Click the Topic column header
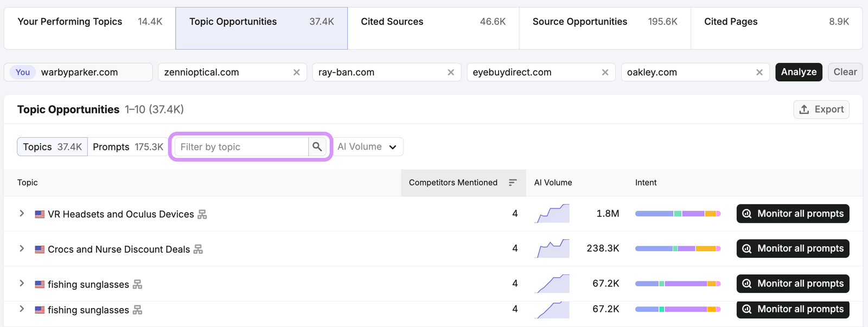The width and height of the screenshot is (868, 327). [28, 183]
